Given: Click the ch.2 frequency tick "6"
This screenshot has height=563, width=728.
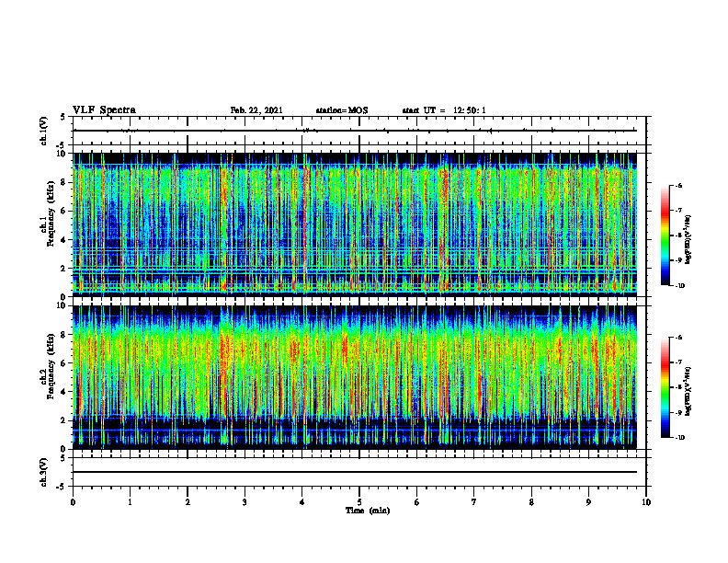Looking at the screenshot, I should point(64,363).
